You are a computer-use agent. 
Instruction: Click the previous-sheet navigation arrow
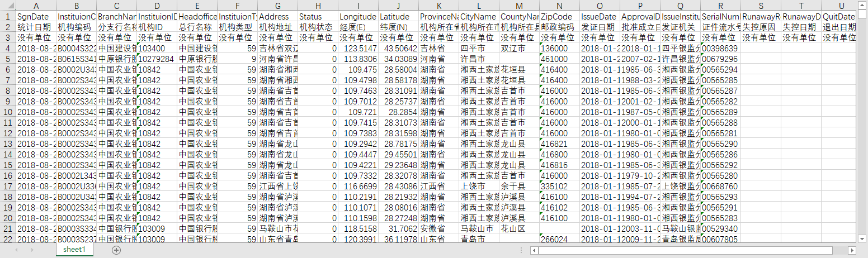pos(16,250)
